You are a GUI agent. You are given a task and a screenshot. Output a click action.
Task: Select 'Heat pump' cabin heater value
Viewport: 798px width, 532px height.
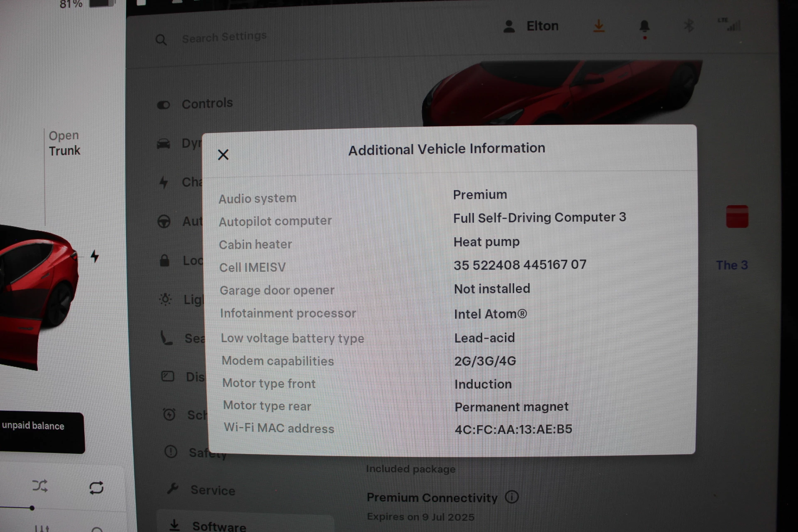pos(486,241)
